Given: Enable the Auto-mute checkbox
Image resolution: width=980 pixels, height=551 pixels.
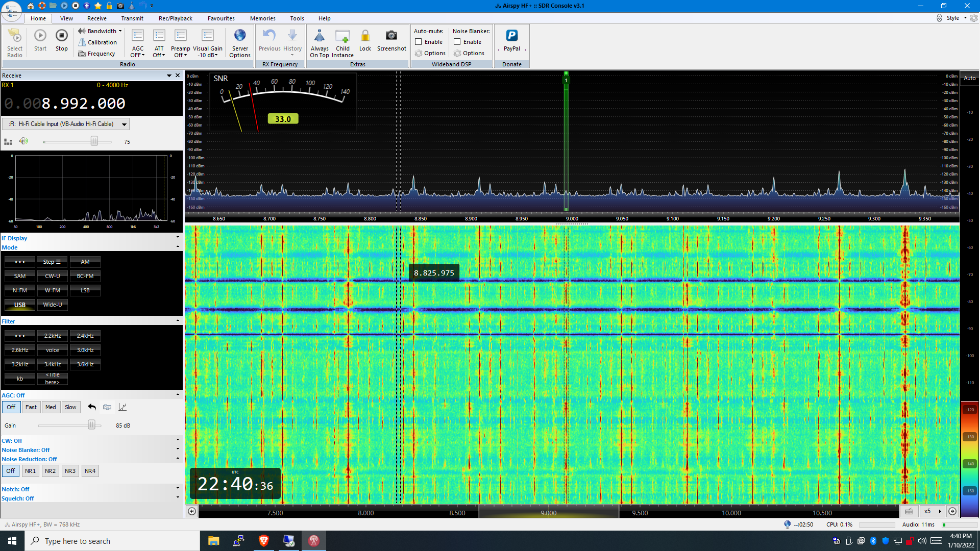Looking at the screenshot, I should pos(419,42).
